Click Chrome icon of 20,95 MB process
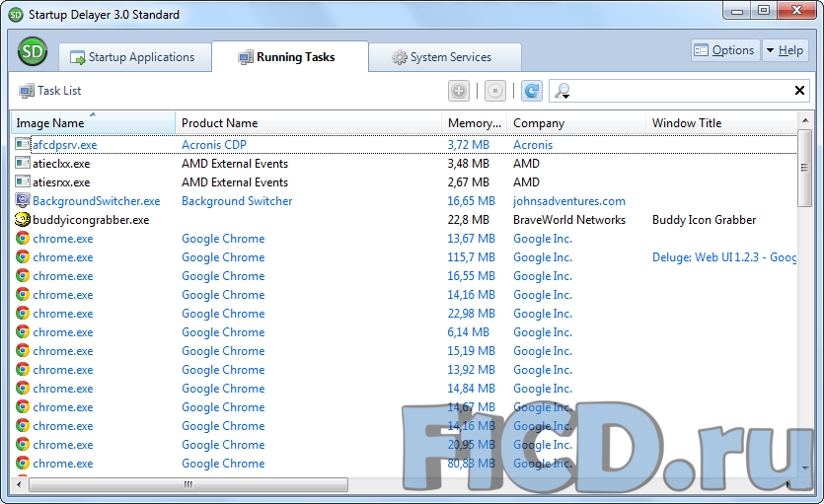 tap(23, 444)
